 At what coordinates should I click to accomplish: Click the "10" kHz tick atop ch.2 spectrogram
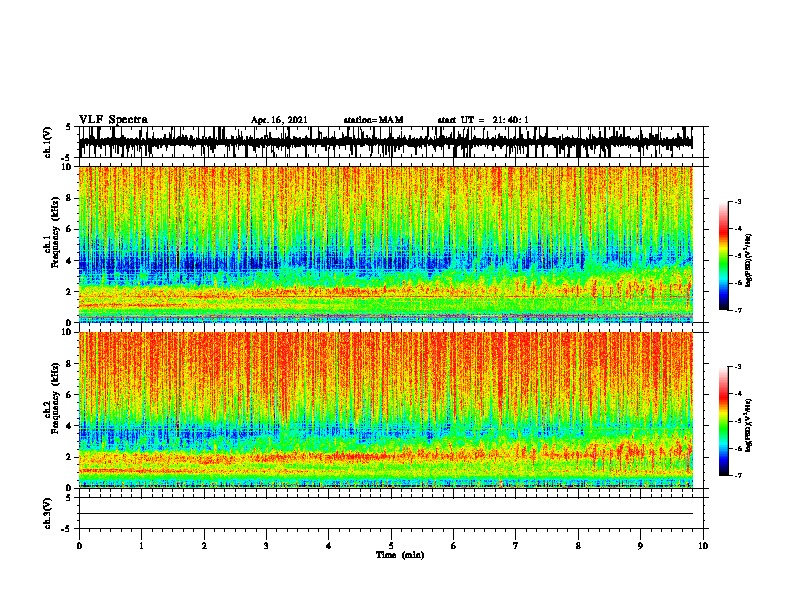[68, 332]
